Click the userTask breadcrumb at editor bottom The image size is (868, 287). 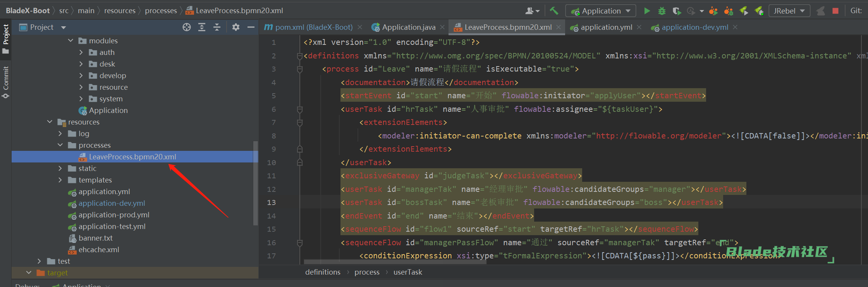408,272
